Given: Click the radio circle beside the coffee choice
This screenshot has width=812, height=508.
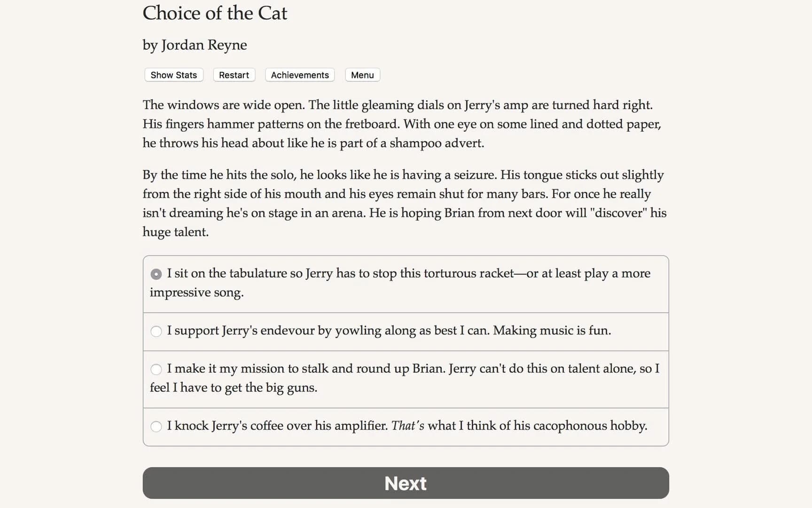Looking at the screenshot, I should point(156,427).
